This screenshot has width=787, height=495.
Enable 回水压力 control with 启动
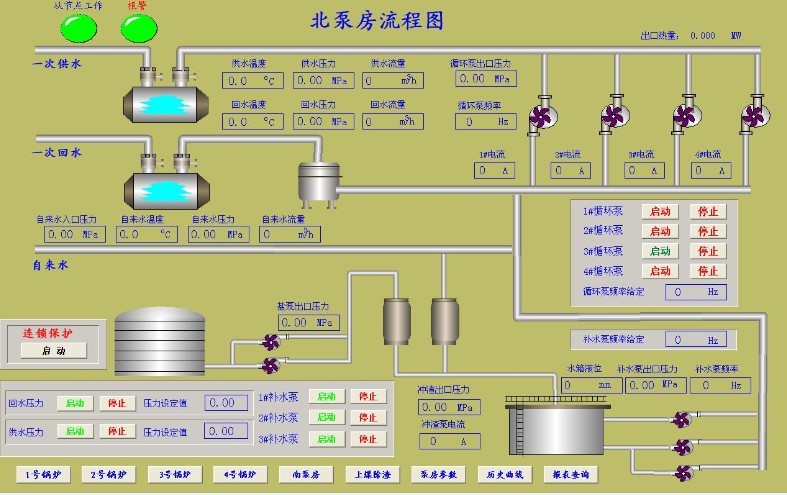75,403
